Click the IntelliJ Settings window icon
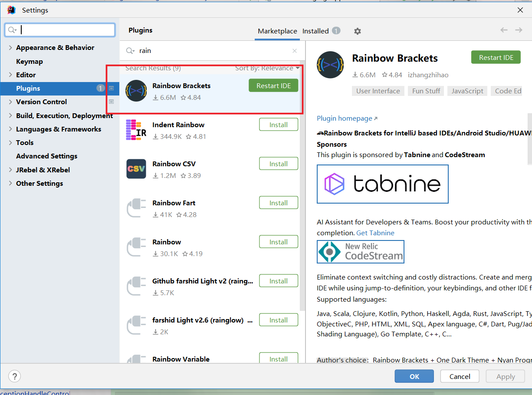The image size is (532, 395). (x=12, y=10)
